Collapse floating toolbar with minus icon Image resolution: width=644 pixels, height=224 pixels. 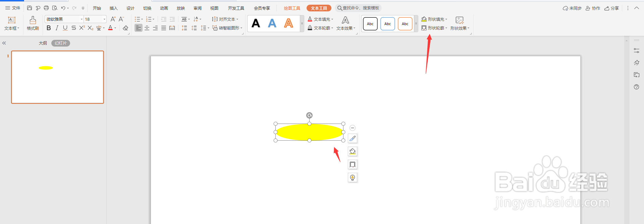[x=352, y=128]
